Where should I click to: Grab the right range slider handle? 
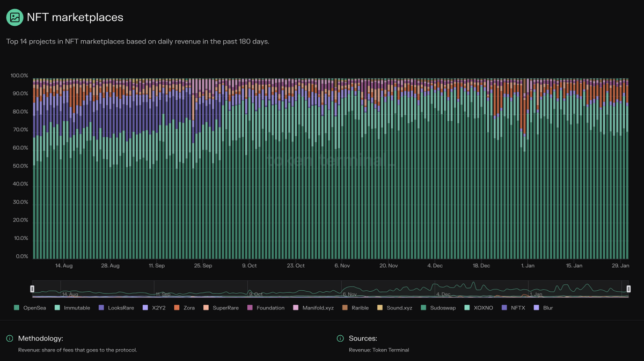pos(628,289)
